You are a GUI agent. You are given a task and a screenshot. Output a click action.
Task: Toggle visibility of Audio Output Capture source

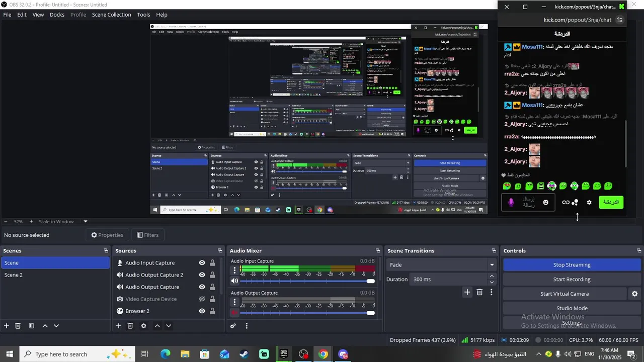(202, 287)
